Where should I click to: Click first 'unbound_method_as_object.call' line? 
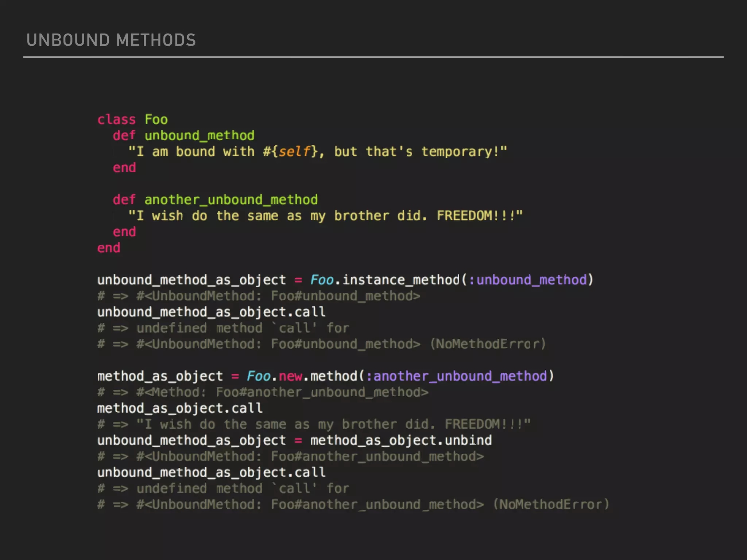211,312
